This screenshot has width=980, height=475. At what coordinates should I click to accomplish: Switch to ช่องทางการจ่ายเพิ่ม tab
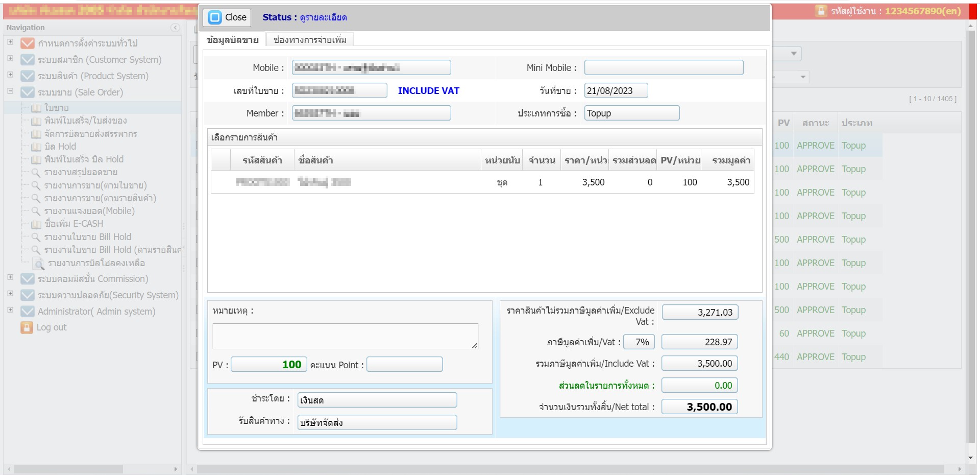(x=309, y=40)
